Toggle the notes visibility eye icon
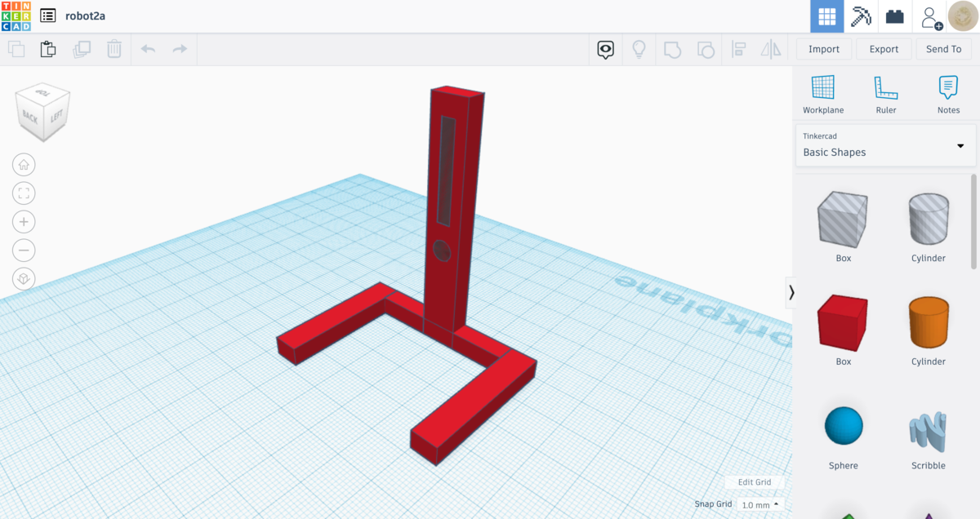The width and height of the screenshot is (980, 519). coord(605,50)
